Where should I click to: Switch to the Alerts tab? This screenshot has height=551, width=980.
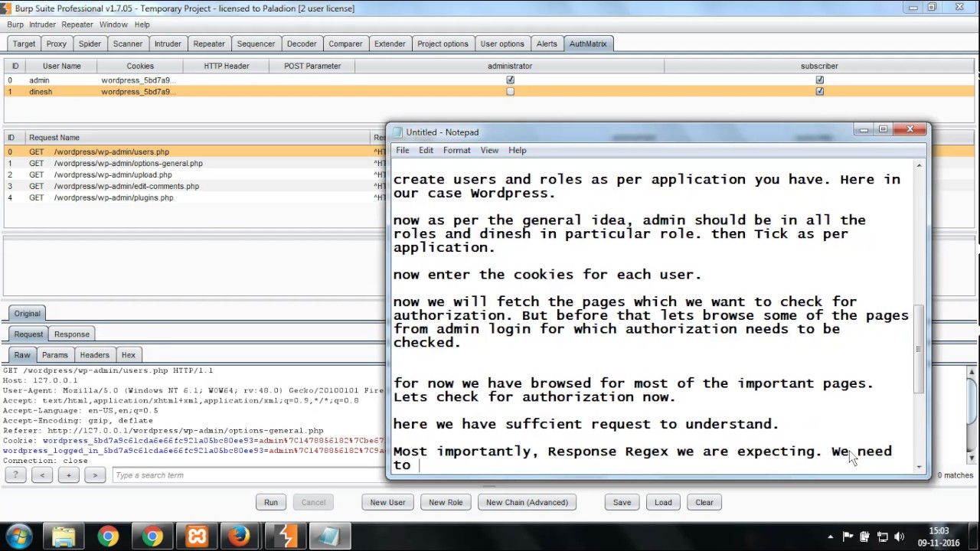click(x=547, y=44)
